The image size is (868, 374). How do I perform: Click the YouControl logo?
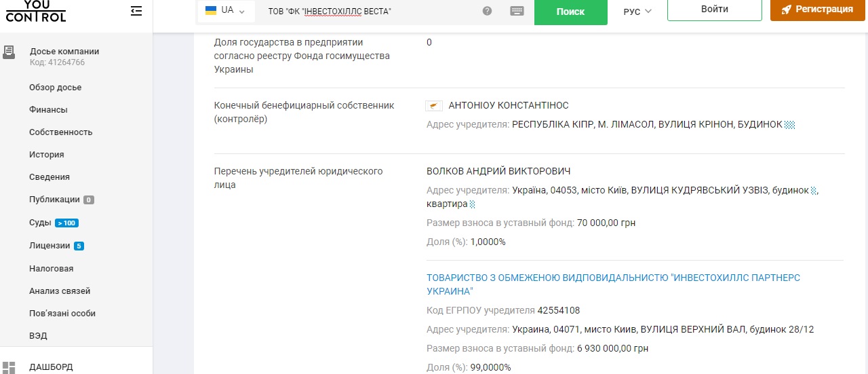pyautogui.click(x=35, y=11)
